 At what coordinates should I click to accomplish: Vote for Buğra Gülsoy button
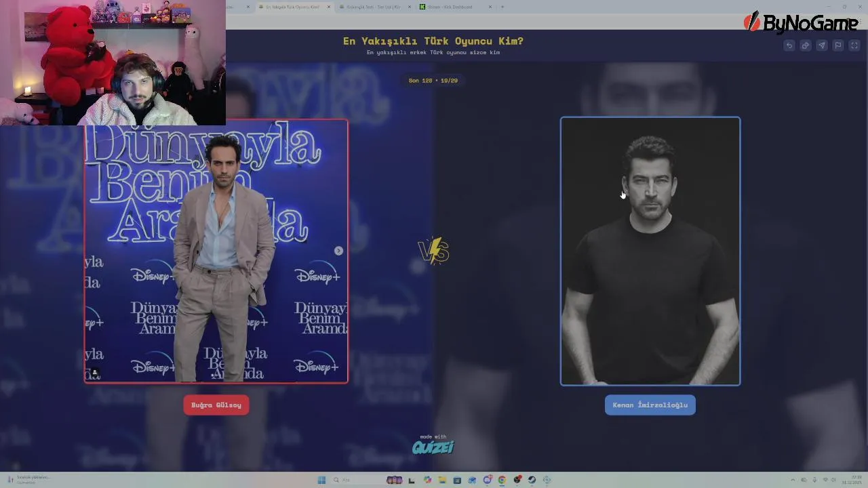tap(216, 405)
